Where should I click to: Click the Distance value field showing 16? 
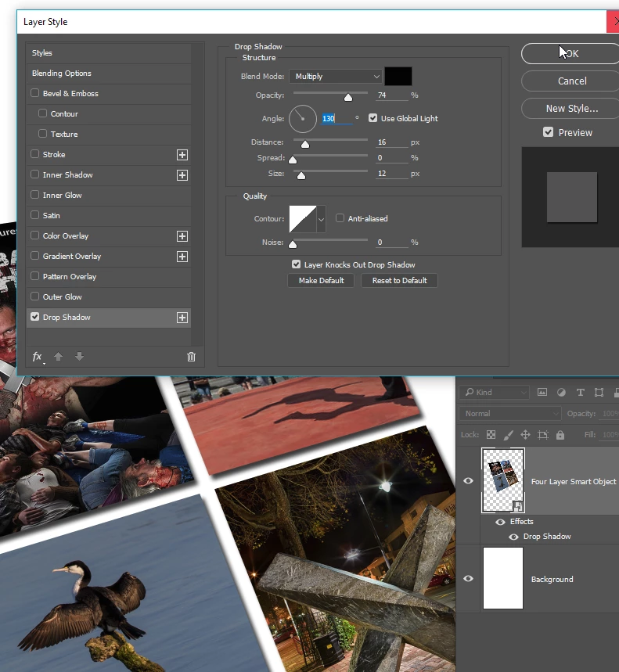(392, 142)
